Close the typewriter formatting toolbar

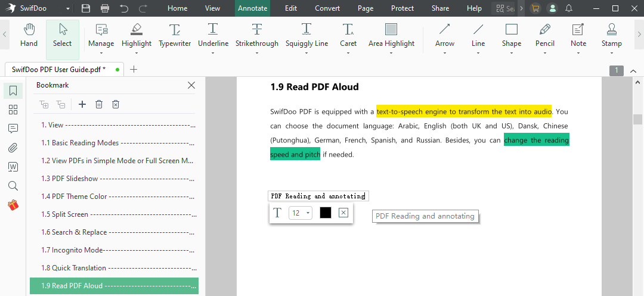click(x=344, y=213)
